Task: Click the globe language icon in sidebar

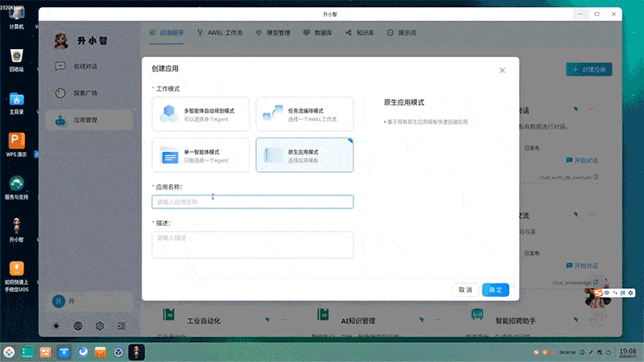Action: [78, 326]
